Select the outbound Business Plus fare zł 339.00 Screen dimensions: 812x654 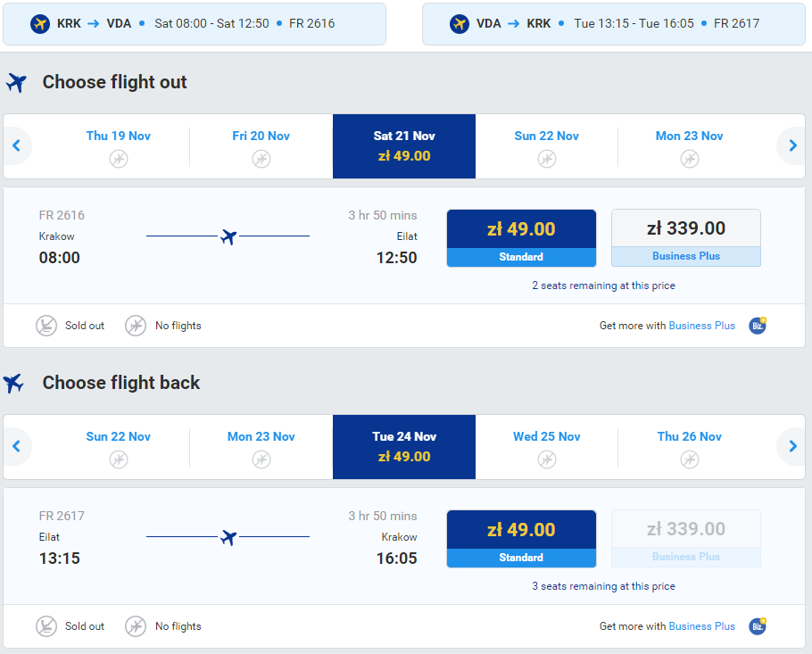click(685, 237)
